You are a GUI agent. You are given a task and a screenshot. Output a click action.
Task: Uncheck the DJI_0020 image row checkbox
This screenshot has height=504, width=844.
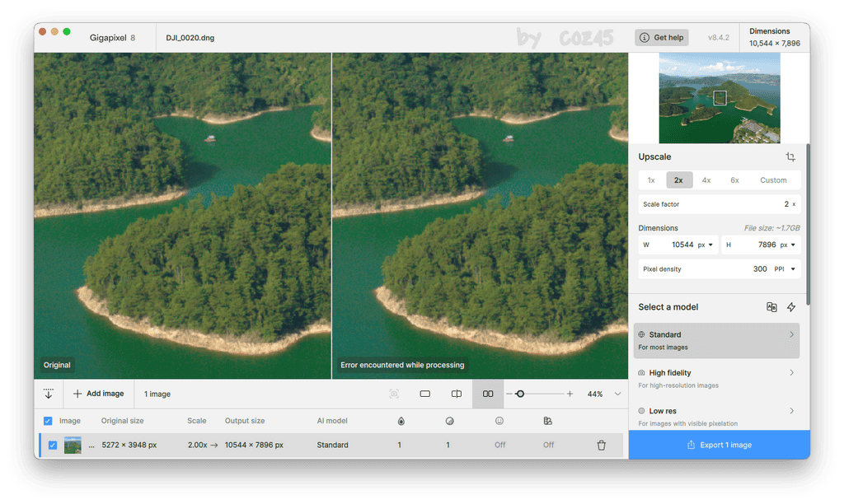point(52,445)
